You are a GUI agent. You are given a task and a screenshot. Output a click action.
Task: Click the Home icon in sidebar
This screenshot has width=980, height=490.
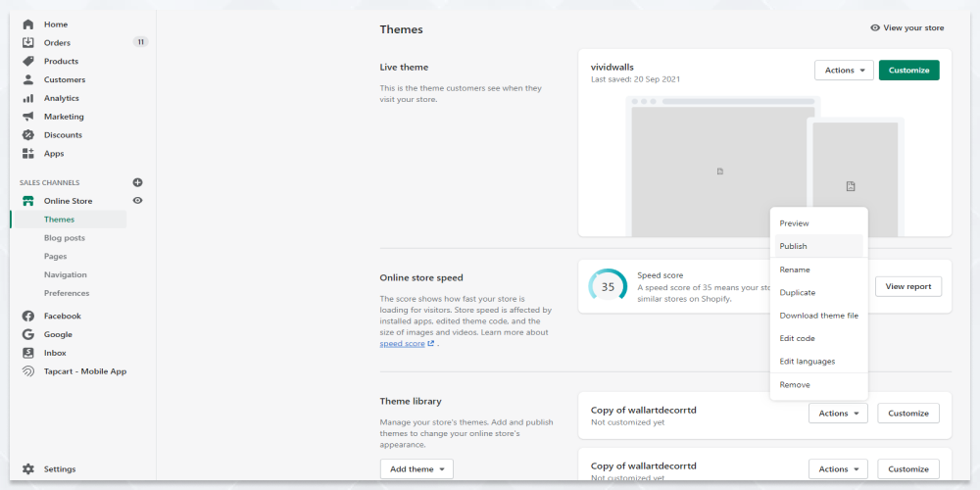(28, 24)
